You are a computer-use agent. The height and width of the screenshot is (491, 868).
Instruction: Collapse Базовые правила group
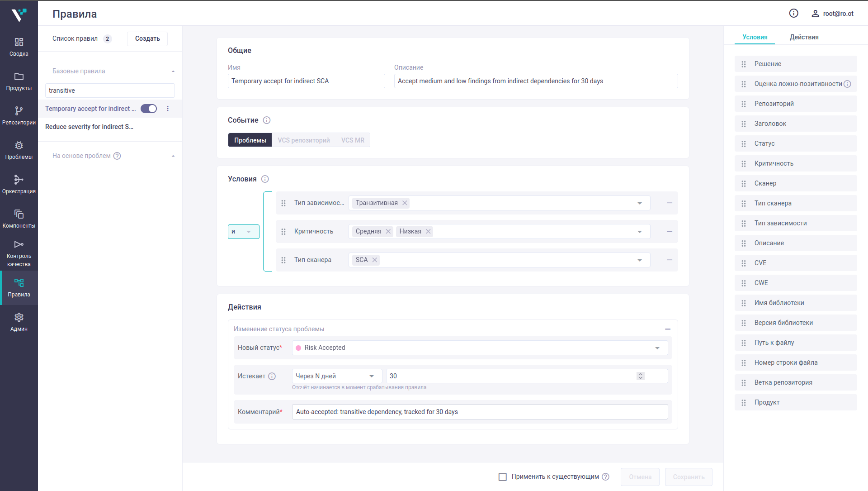click(x=173, y=71)
